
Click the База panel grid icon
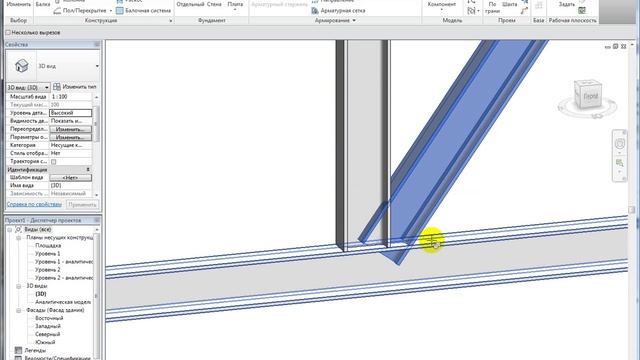click(x=538, y=6)
